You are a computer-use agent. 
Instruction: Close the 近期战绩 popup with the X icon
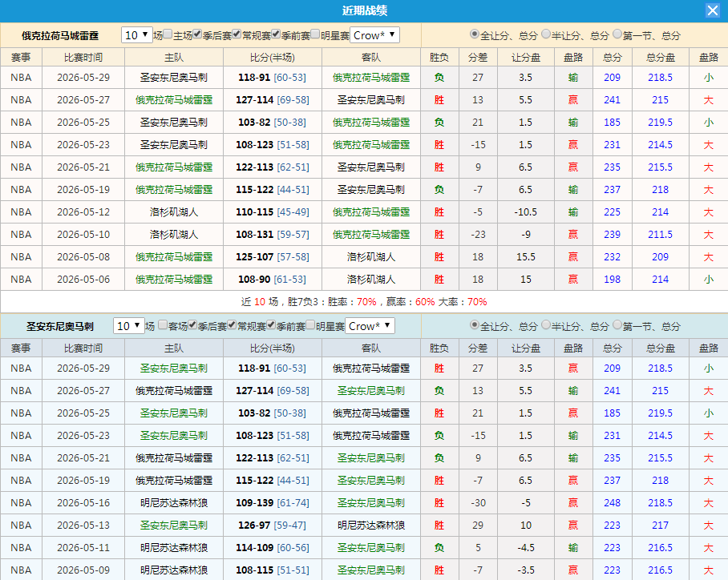712,10
